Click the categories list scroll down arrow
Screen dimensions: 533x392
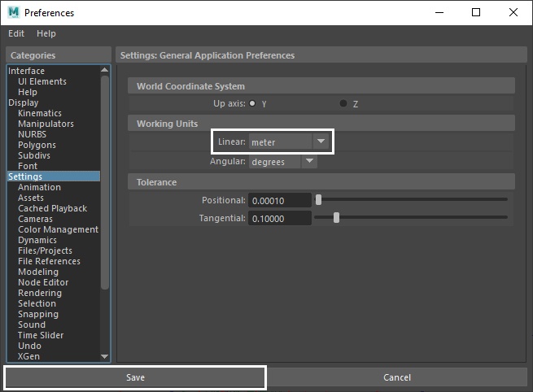point(105,356)
